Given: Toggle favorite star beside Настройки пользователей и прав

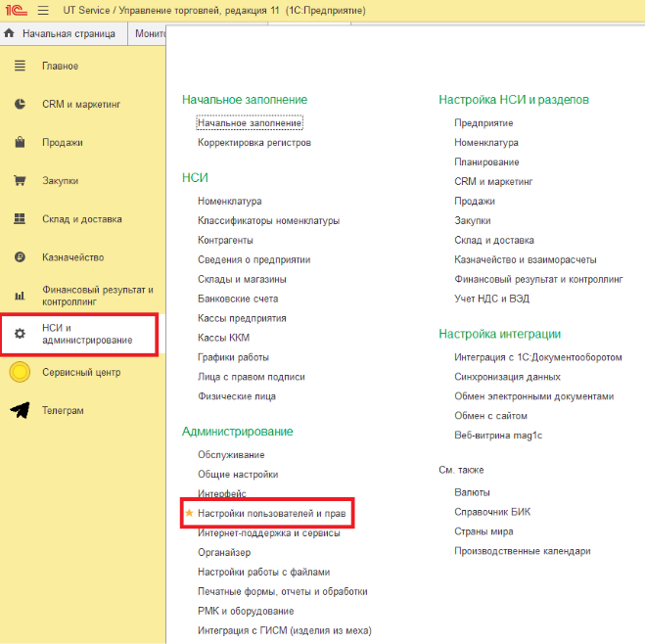Looking at the screenshot, I should 190,513.
